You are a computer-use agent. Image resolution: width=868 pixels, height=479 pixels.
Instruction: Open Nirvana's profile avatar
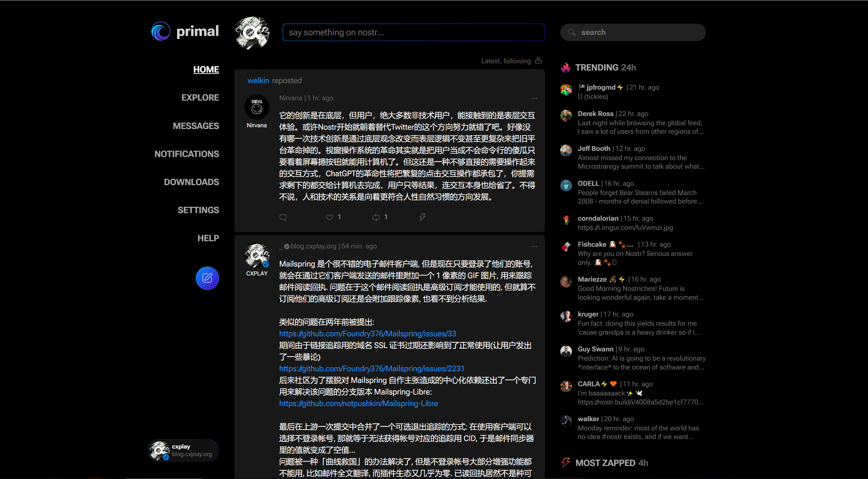point(257,107)
